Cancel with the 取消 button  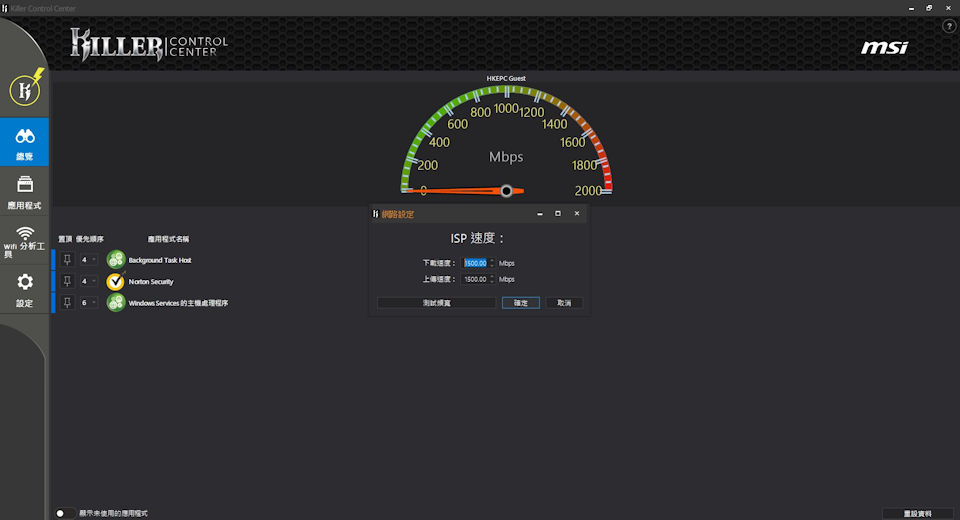pos(564,303)
